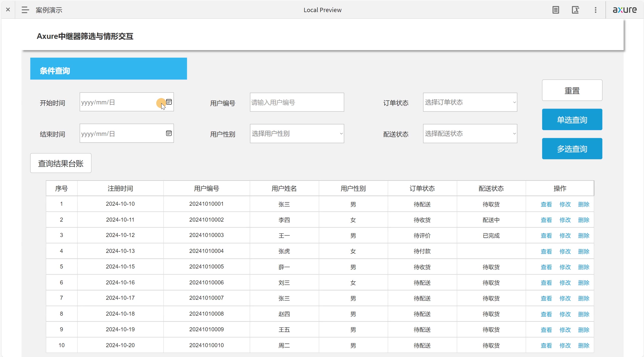This screenshot has height=357, width=644.
Task: Open the end time calendar picker
Action: [169, 133]
